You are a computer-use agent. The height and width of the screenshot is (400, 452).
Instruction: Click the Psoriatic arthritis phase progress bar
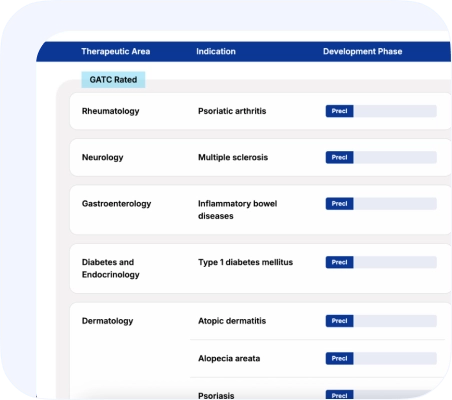click(x=381, y=111)
